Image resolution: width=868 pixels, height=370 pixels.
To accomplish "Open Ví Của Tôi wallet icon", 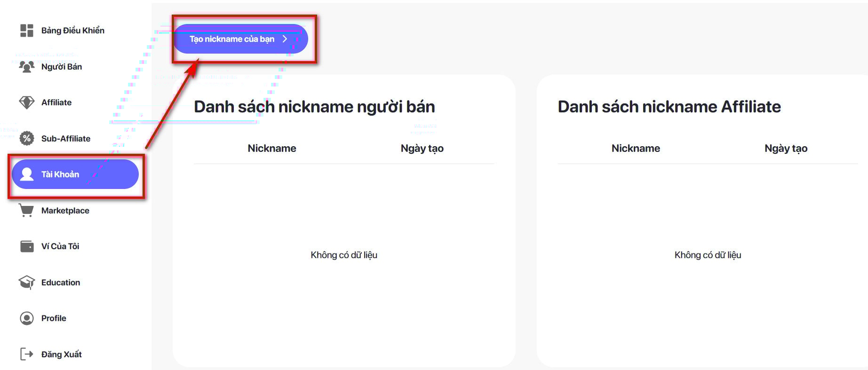I will point(26,246).
